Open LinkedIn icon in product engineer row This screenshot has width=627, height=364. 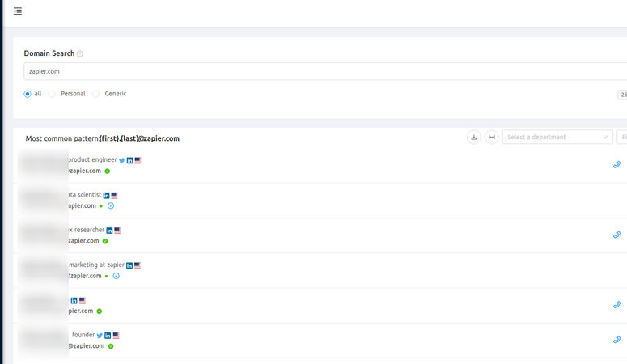pos(130,160)
